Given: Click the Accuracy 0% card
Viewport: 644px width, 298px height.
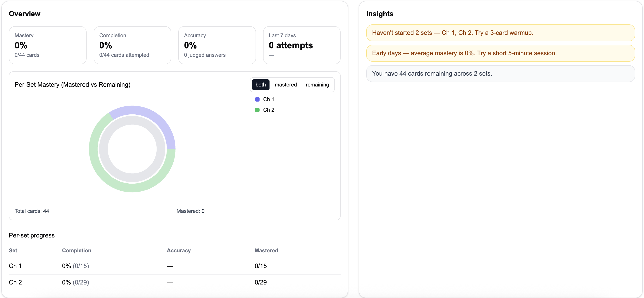Looking at the screenshot, I should tap(217, 45).
